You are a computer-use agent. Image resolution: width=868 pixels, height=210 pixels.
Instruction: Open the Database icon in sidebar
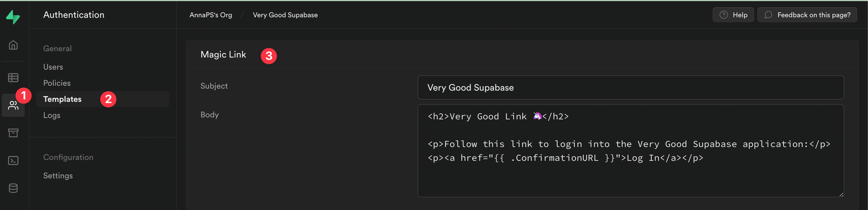[x=13, y=188]
